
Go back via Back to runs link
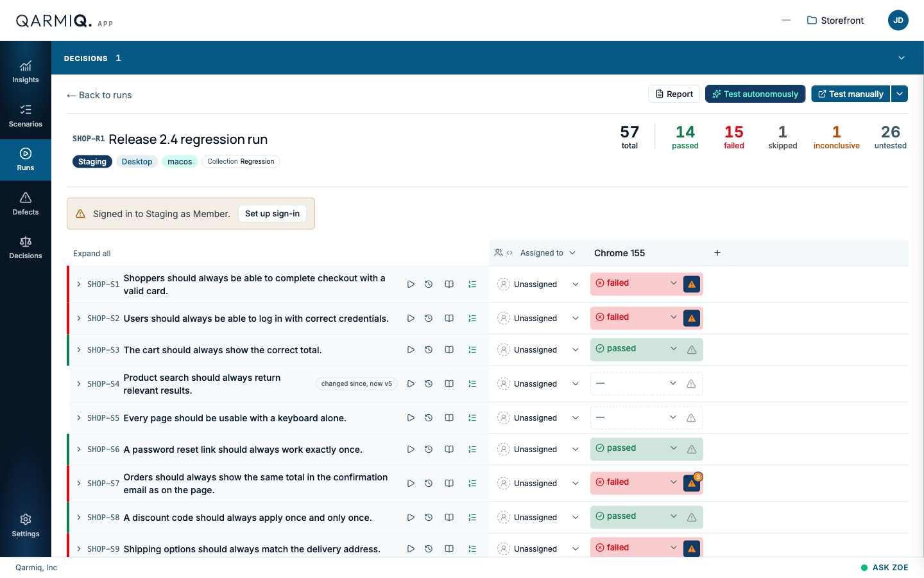click(99, 95)
